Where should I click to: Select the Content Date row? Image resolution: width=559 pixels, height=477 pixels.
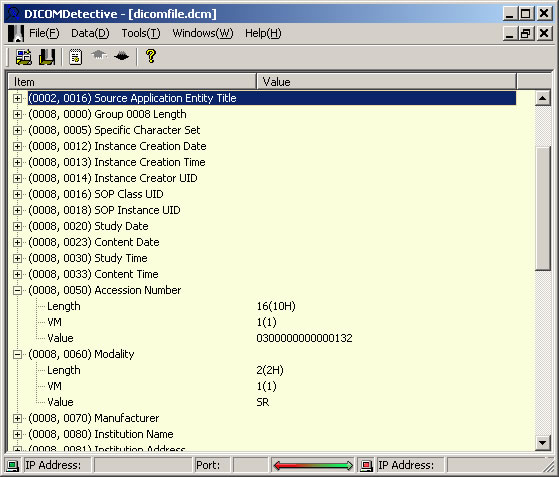[x=94, y=242]
